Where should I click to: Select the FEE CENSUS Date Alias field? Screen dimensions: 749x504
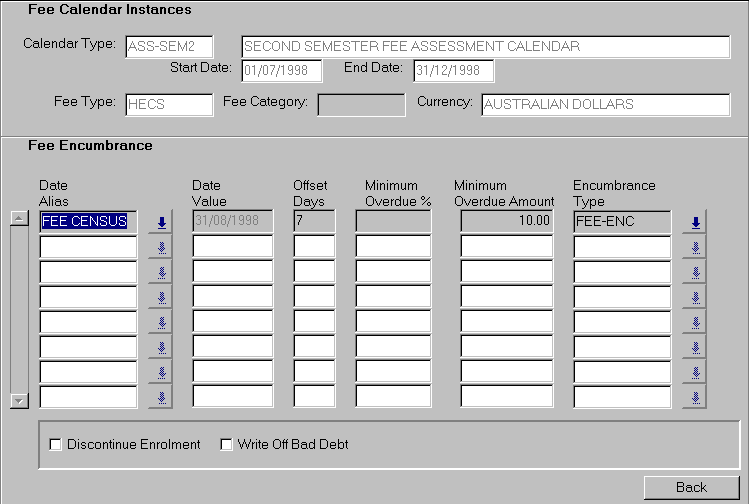click(88, 221)
